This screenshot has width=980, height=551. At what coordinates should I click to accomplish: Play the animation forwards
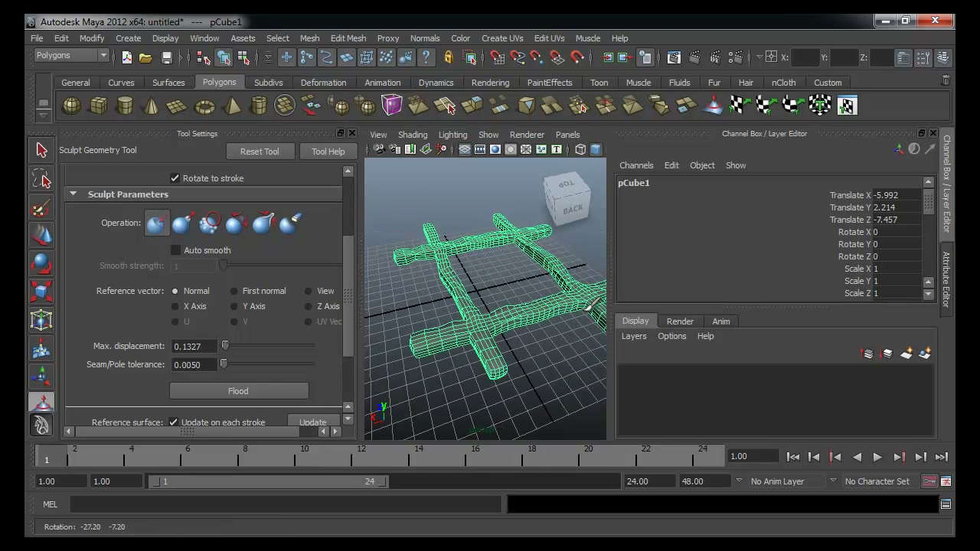877,457
